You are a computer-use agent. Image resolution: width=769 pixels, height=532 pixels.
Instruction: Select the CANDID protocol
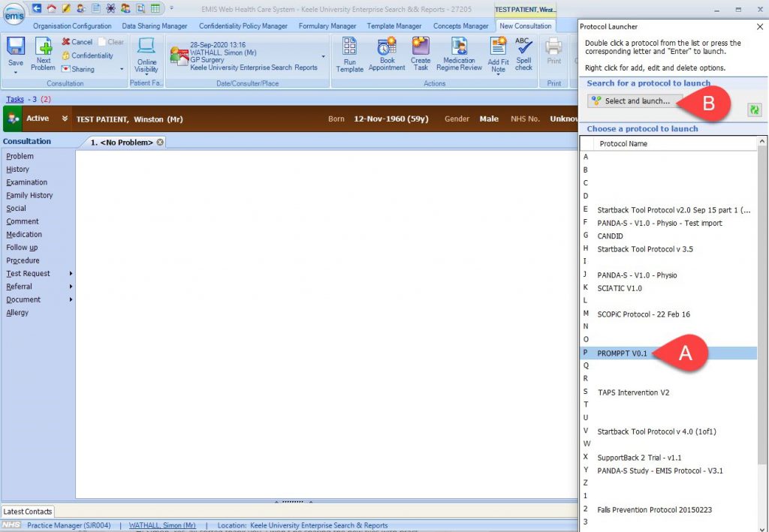pos(668,236)
